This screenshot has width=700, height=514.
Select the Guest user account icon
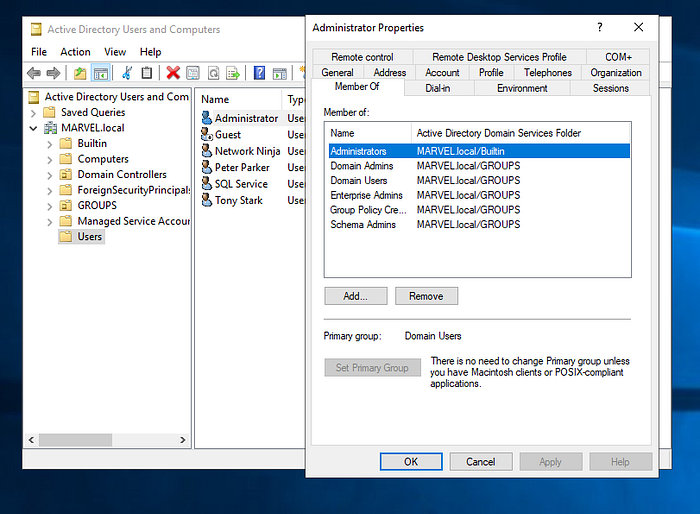click(206, 135)
